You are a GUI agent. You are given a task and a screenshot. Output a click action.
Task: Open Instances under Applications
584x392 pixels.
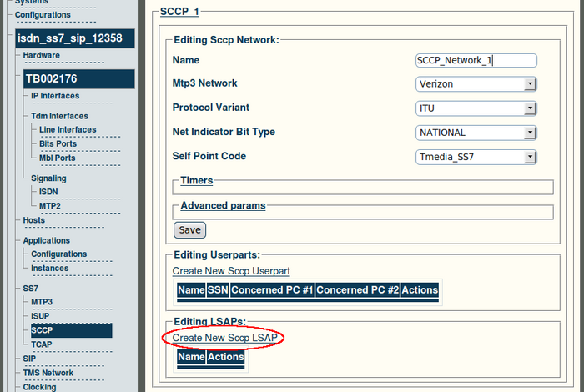click(50, 269)
